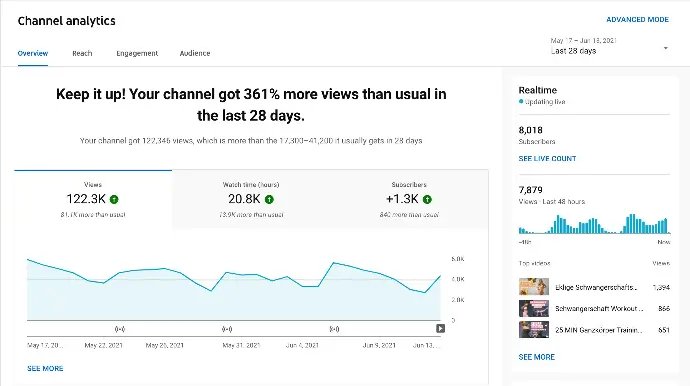Click the blue Updating live status dot
This screenshot has width=690, height=386.
(521, 102)
